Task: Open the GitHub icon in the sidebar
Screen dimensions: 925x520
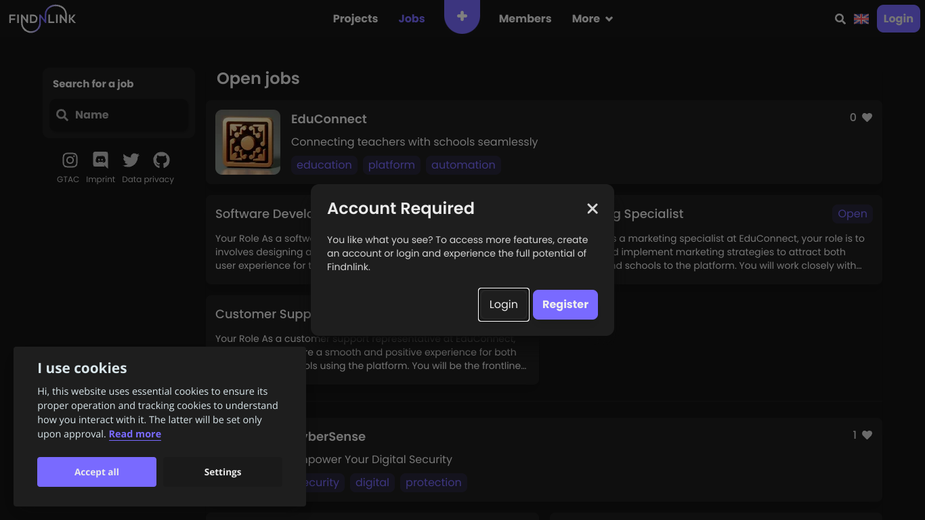Action: pos(162,160)
